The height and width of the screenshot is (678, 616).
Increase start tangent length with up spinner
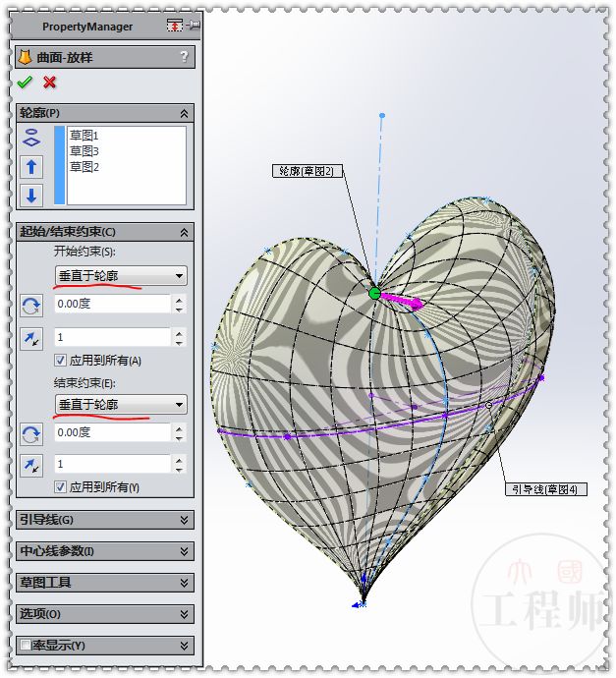point(179,333)
